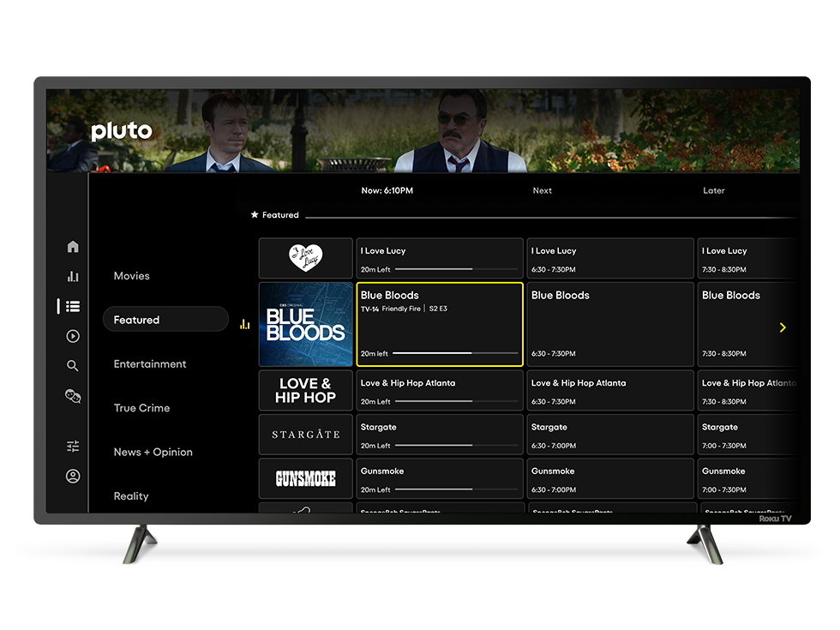Viewport: 840px width, 630px height.
Task: Select the Movies category
Action: coord(130,276)
